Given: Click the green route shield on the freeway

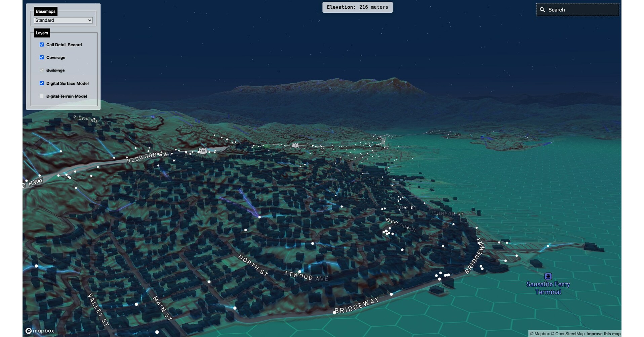Looking at the screenshot, I should point(267,146).
